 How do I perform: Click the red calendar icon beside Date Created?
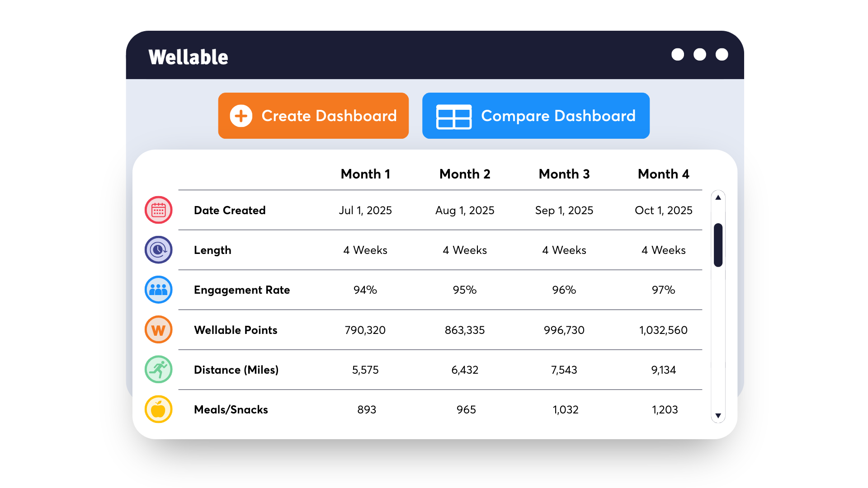point(158,210)
